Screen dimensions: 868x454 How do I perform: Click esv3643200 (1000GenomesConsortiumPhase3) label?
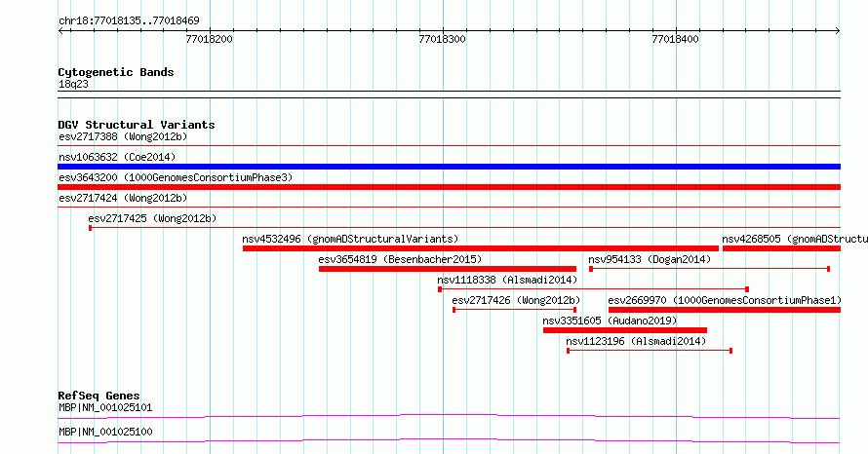pyautogui.click(x=176, y=177)
